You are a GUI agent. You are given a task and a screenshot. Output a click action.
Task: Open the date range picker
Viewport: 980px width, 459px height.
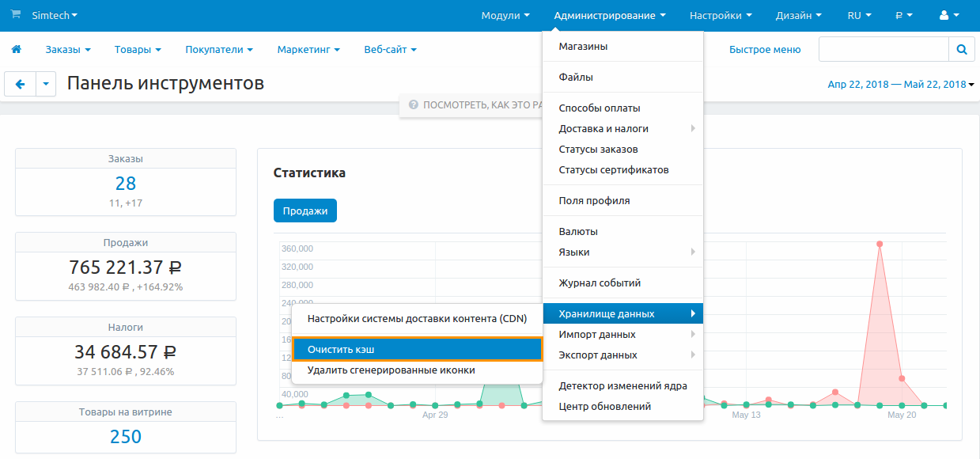pos(900,85)
